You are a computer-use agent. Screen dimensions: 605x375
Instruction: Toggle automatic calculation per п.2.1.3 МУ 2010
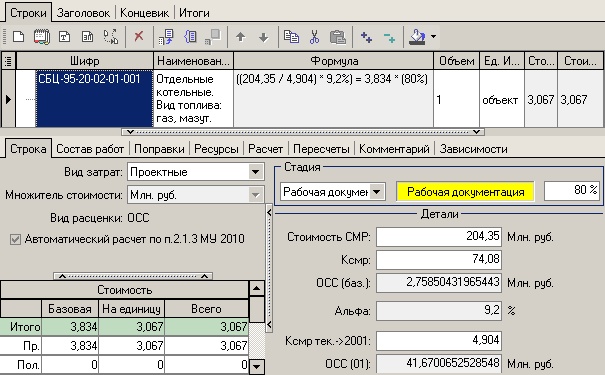[15, 239]
